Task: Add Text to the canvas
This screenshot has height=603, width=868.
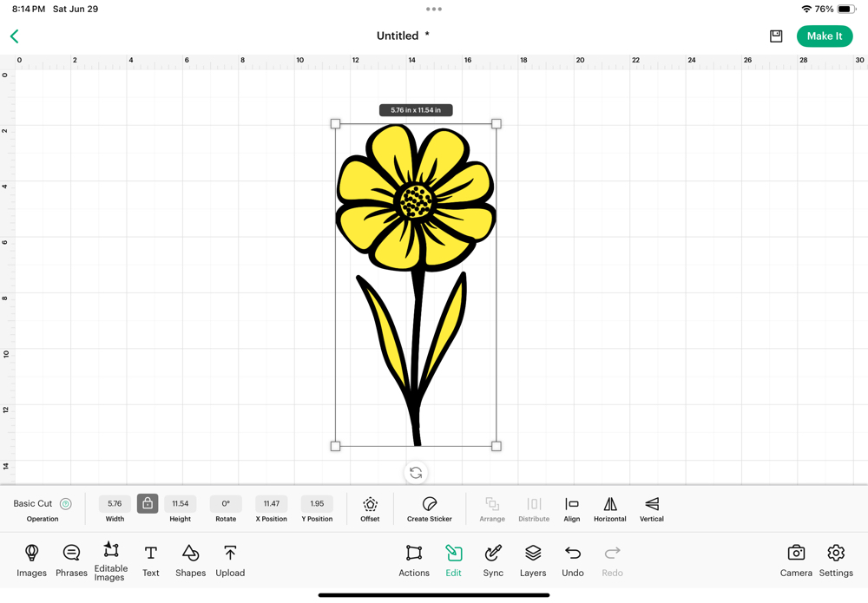Action: click(x=150, y=561)
